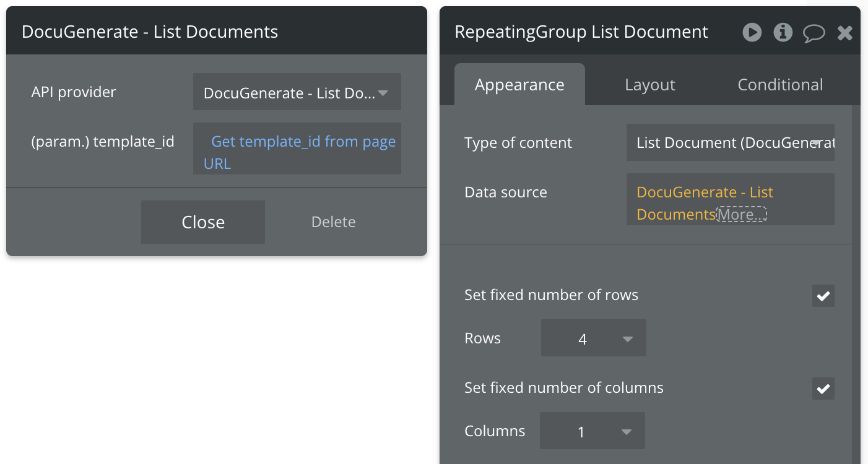Toggle Set fixed number of rows checkbox

pos(823,296)
